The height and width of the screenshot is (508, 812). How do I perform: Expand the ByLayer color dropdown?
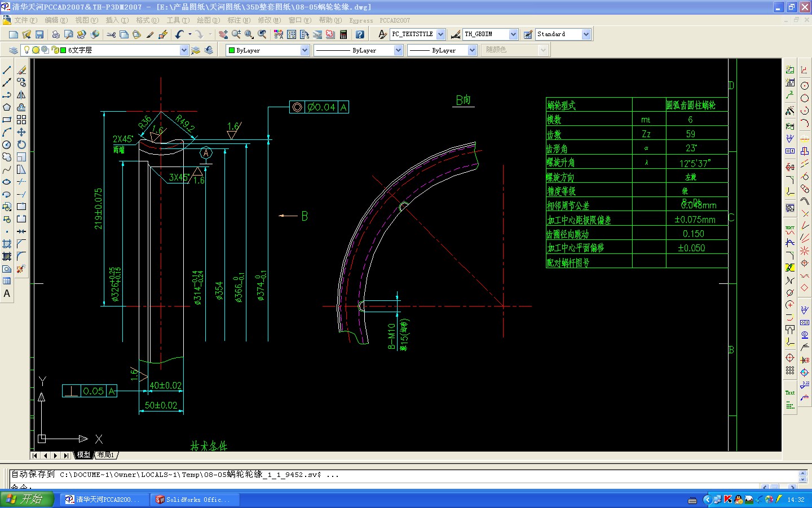pos(305,50)
